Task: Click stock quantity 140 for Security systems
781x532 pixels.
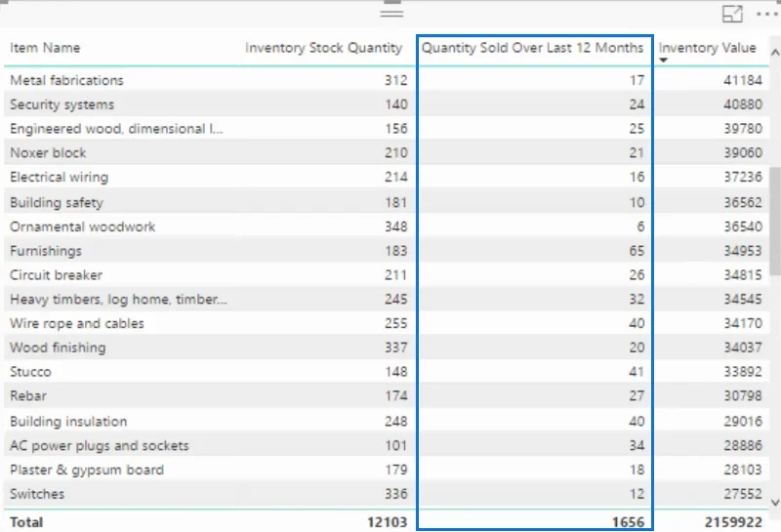Action: point(396,104)
